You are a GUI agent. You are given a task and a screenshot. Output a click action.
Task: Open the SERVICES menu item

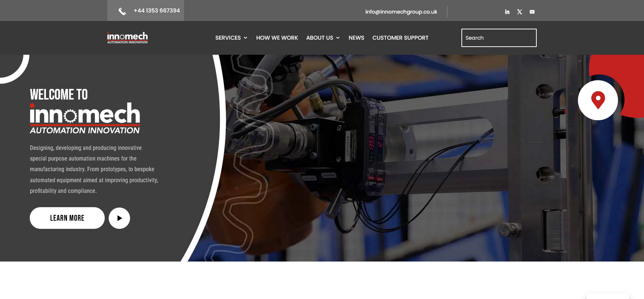[x=228, y=38]
